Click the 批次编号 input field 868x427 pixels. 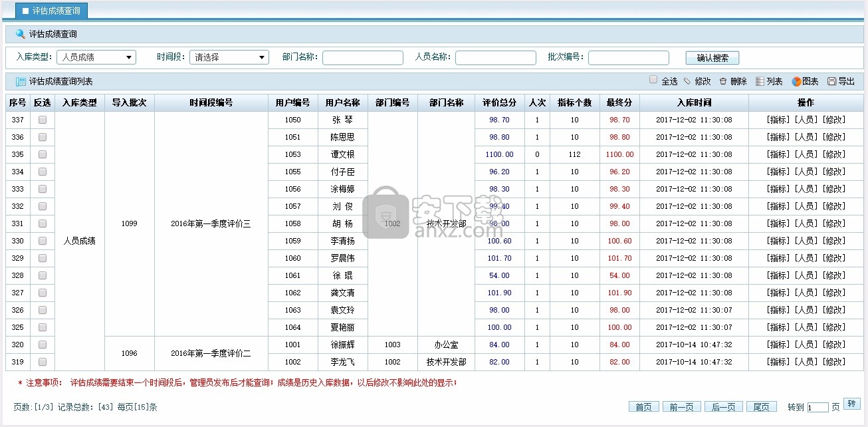[629, 58]
